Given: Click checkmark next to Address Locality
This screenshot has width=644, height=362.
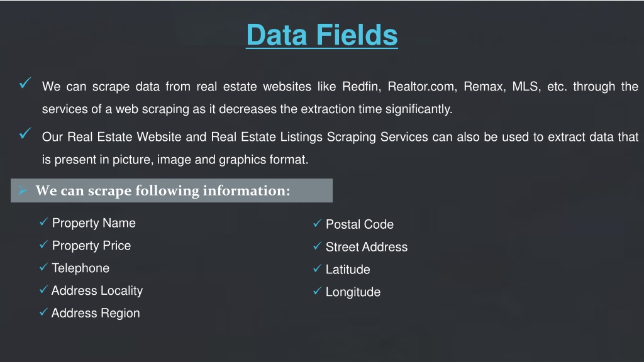Looking at the screenshot, I should [43, 289].
